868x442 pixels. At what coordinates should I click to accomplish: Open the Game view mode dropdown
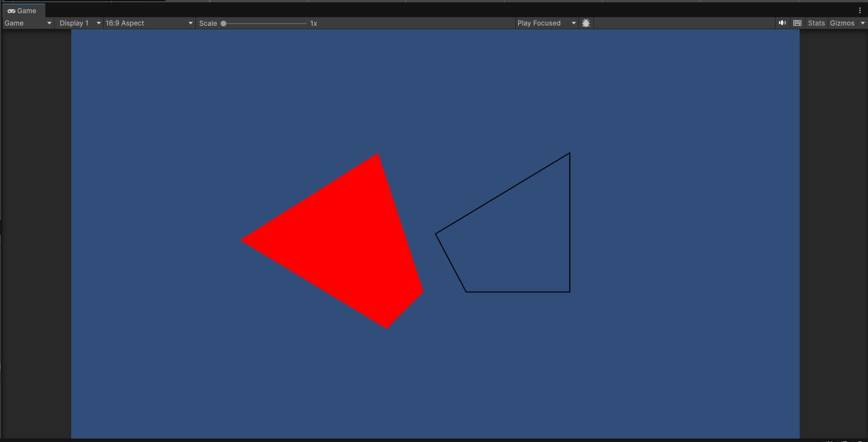(x=28, y=23)
